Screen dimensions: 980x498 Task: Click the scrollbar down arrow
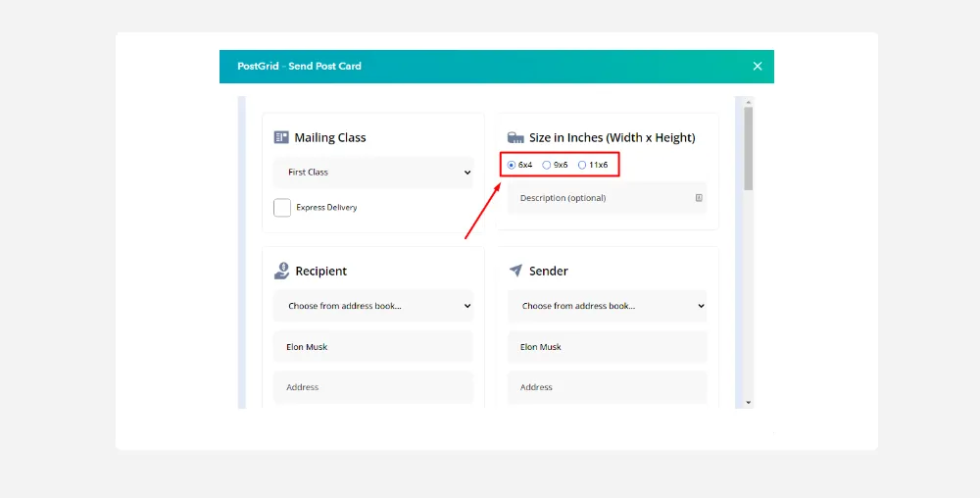click(749, 402)
